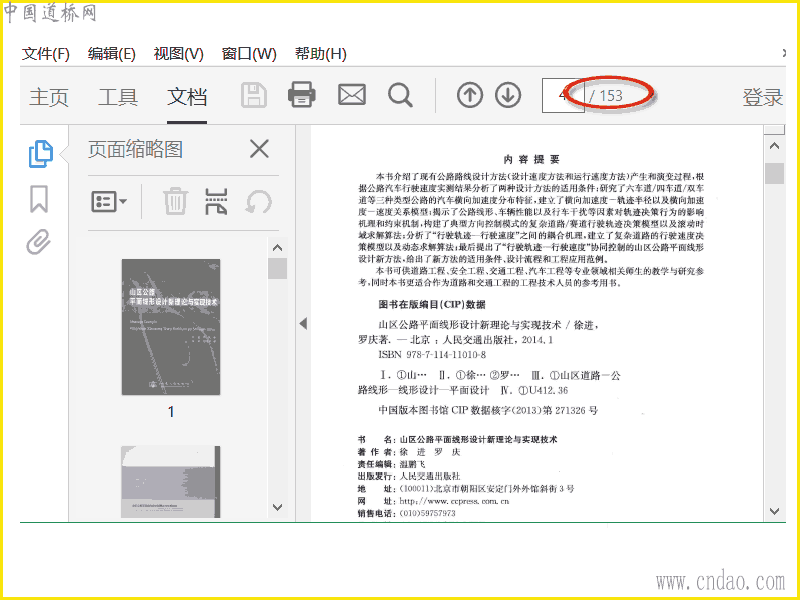Click the save floppy disk icon

pos(254,95)
